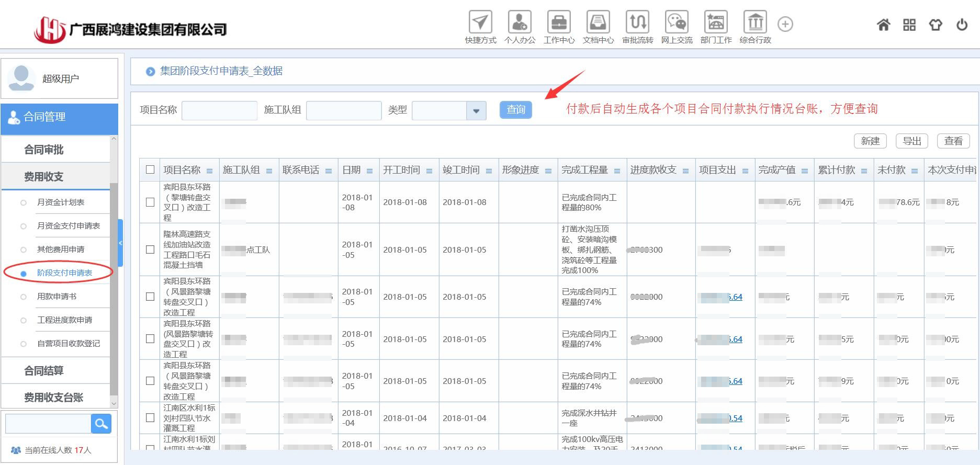Viewport: 980px width, 465px height.
Task: Open the 文档中心 document center icon
Action: click(598, 22)
